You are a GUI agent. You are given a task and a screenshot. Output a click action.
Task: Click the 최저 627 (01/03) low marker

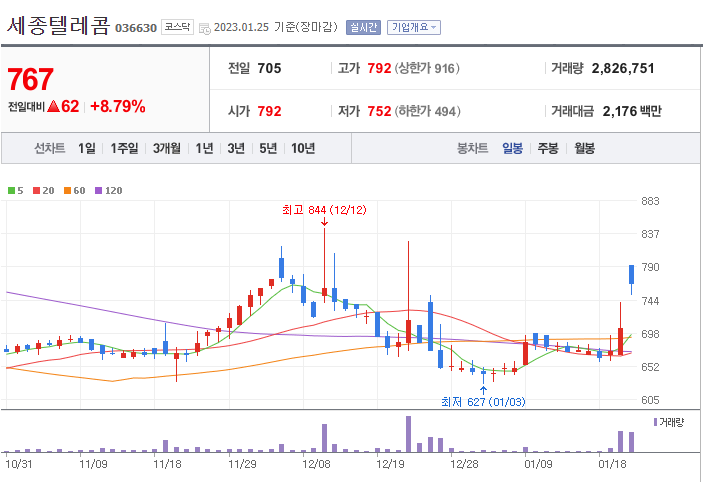(483, 402)
